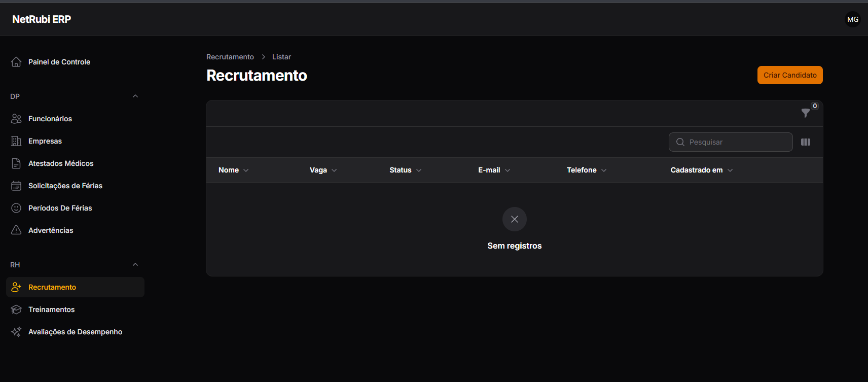Click the Empresas building icon

pyautogui.click(x=16, y=141)
